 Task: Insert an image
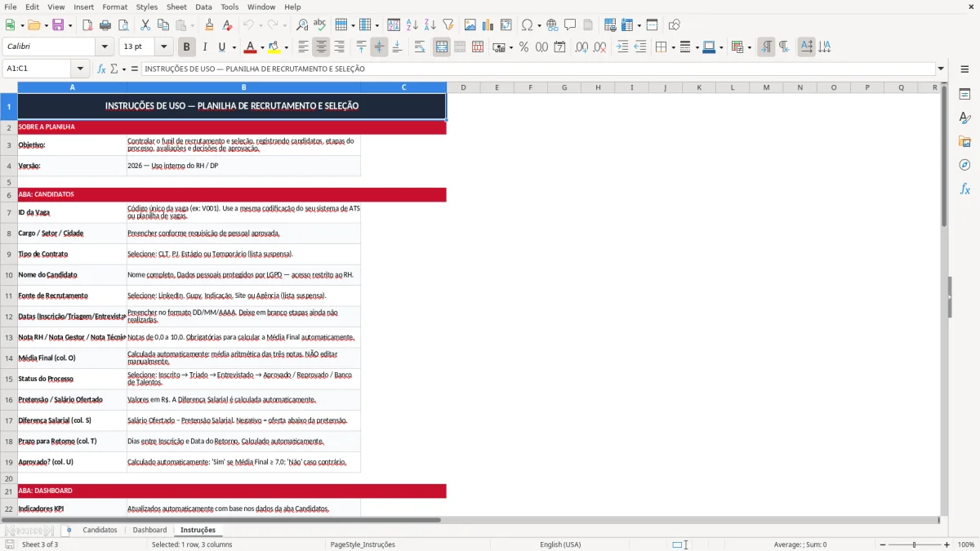[x=470, y=25]
